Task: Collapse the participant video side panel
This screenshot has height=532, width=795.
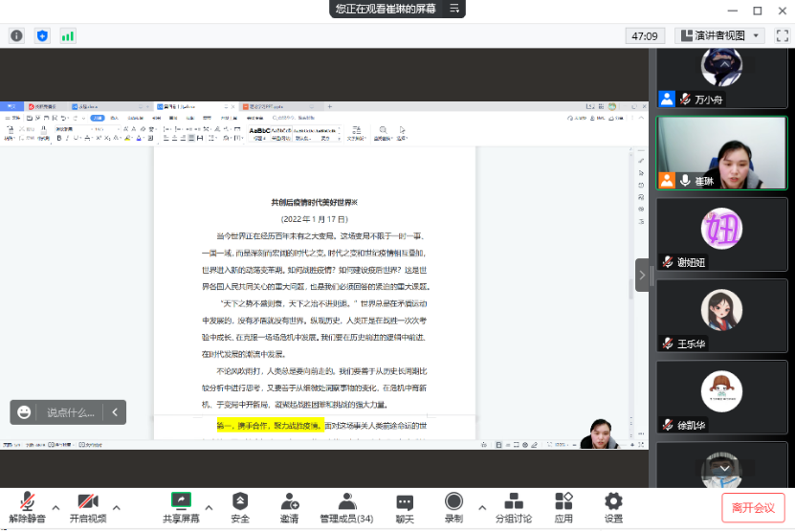Action: (x=642, y=276)
